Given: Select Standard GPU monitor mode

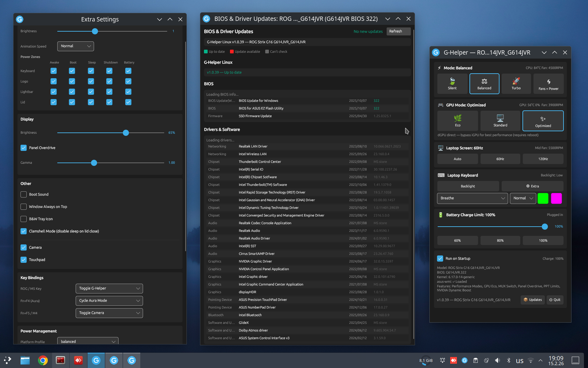Looking at the screenshot, I should [x=500, y=118].
